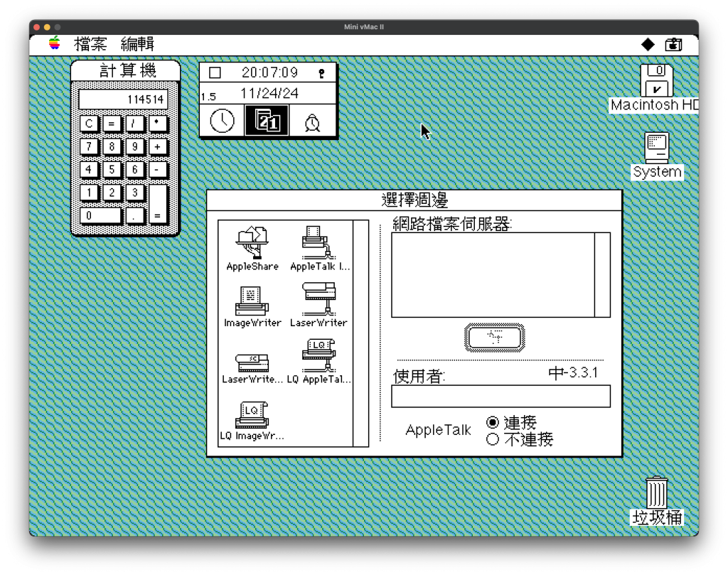Click the diamond icon in menu bar
This screenshot has height=575, width=728.
click(648, 45)
